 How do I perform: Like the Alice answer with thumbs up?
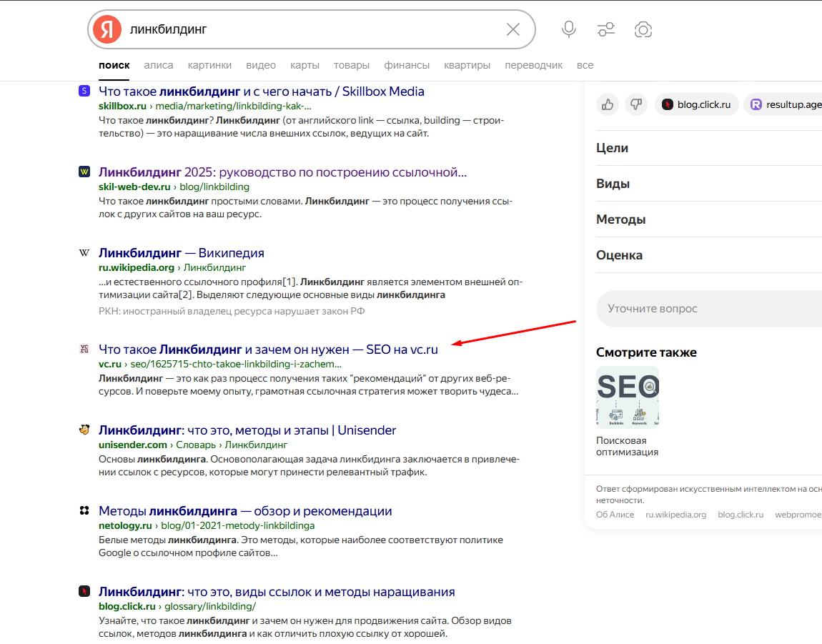pos(608,104)
